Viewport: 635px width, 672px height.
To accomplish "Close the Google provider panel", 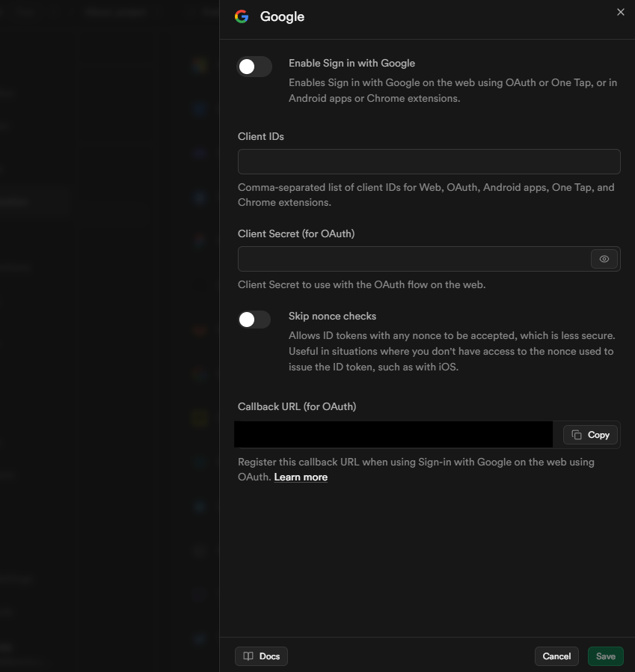I will coord(620,12).
